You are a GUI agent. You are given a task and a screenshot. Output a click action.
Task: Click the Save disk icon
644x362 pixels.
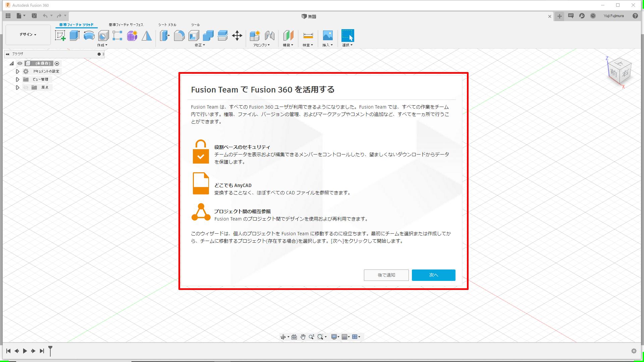[x=34, y=16]
